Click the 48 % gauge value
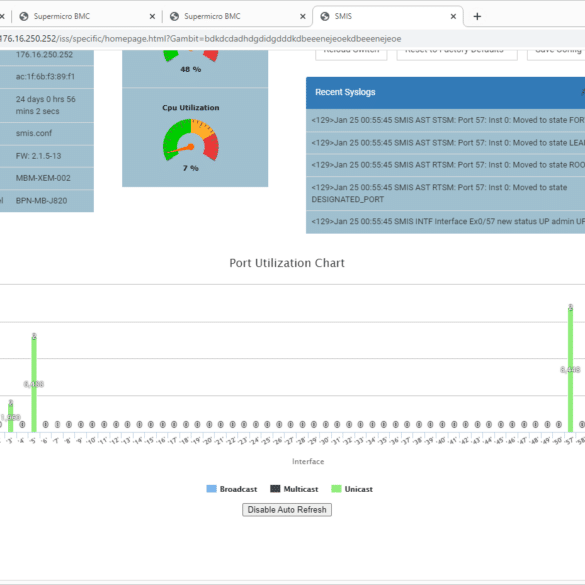Screen dimensions: 585x585 tap(191, 69)
